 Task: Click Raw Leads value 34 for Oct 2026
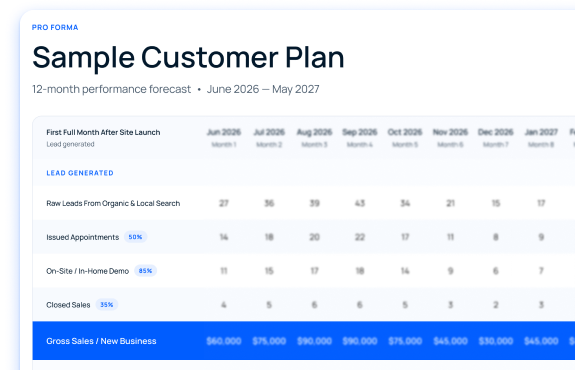405,203
